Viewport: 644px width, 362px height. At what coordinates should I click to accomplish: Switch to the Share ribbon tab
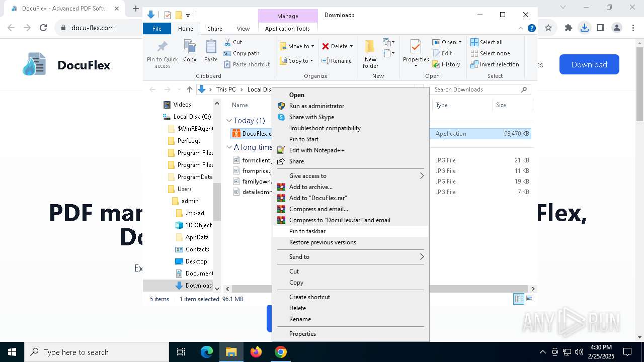pyautogui.click(x=215, y=29)
